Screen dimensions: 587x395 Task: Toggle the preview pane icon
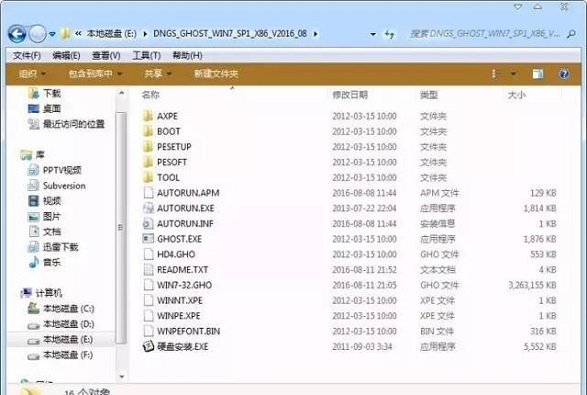pyautogui.click(x=538, y=74)
